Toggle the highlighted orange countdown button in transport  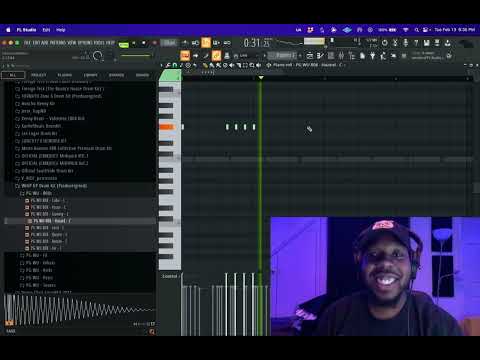[206, 43]
